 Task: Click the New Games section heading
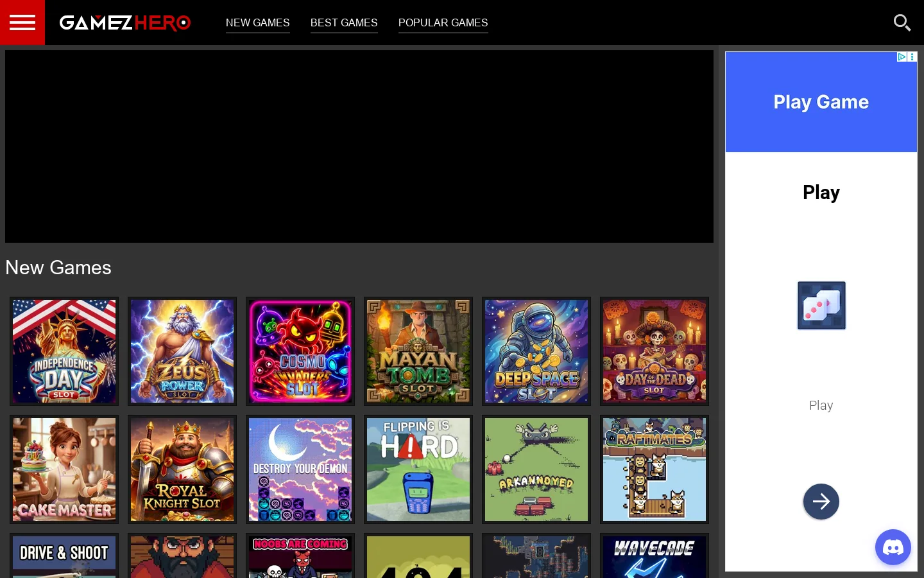(x=58, y=268)
